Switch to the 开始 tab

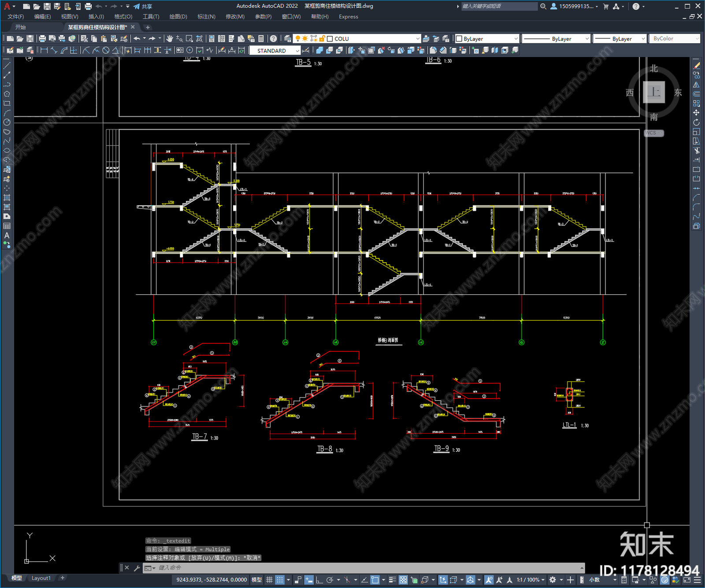(21, 27)
